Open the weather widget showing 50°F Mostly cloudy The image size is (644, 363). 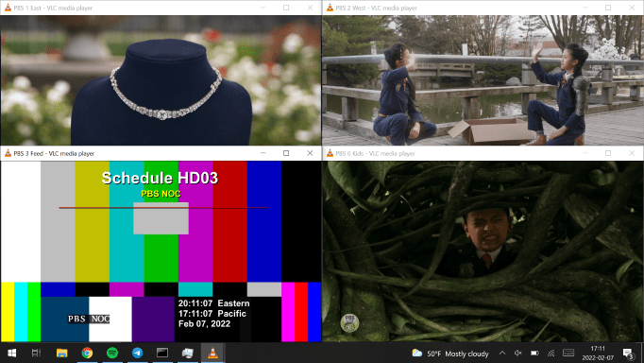[450, 354]
